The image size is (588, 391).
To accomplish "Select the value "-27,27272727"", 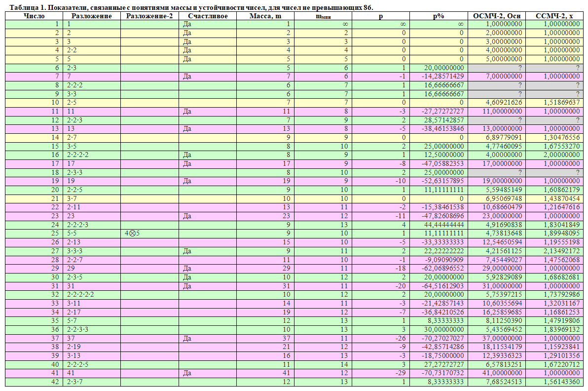I will (x=443, y=111).
